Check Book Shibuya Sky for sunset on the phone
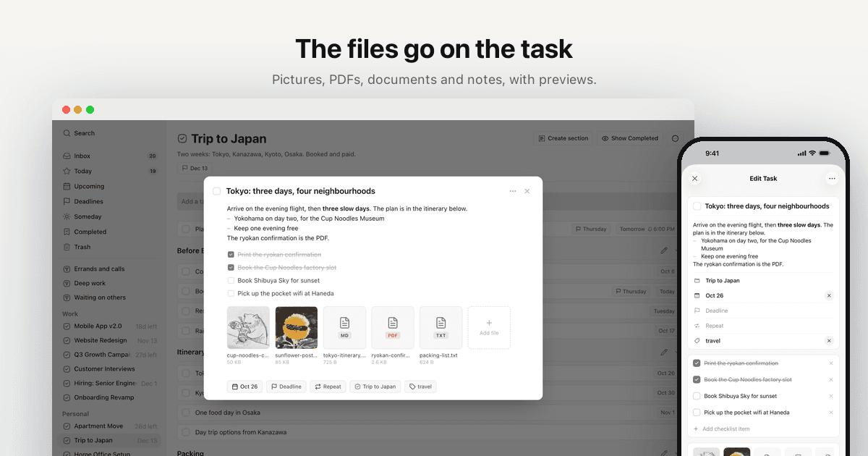868x456 pixels. click(697, 396)
